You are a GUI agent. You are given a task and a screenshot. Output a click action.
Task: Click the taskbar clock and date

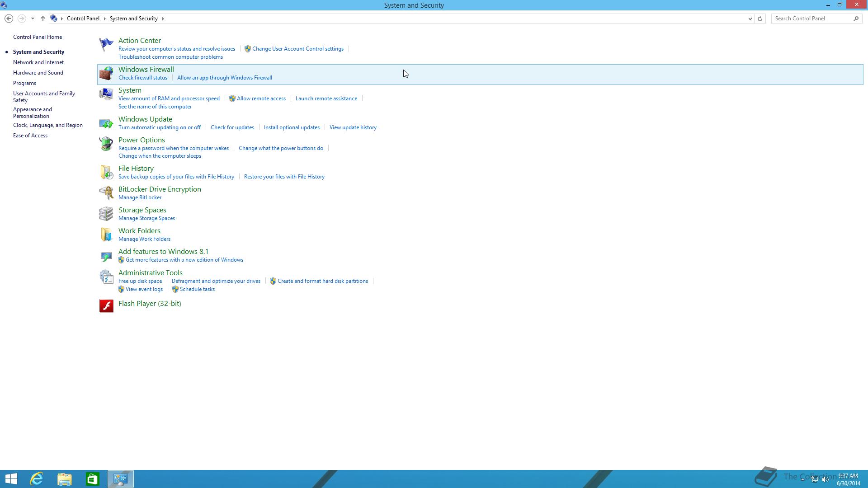[848, 479]
